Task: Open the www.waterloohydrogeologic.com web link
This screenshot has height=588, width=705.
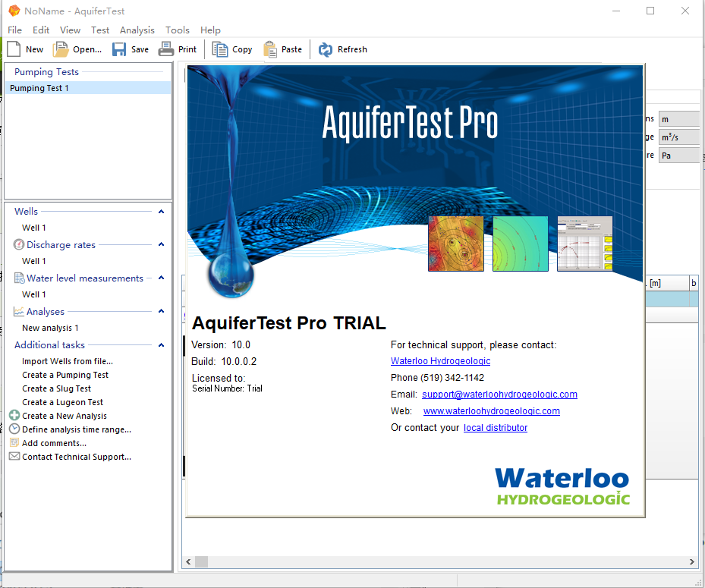Action: click(x=492, y=411)
